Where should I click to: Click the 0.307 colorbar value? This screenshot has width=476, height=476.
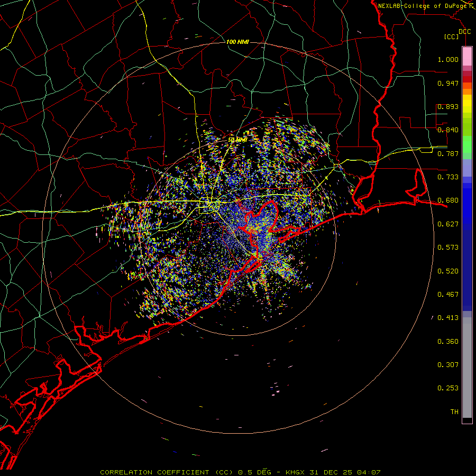point(448,365)
